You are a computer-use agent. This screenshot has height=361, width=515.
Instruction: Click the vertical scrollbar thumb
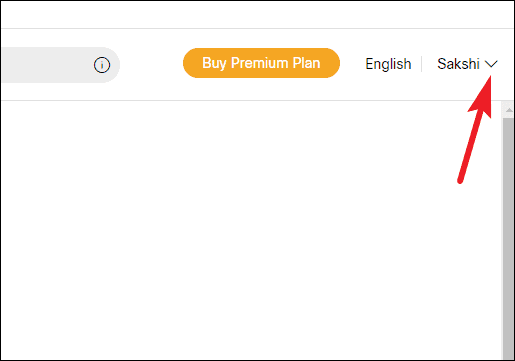pos(509,238)
